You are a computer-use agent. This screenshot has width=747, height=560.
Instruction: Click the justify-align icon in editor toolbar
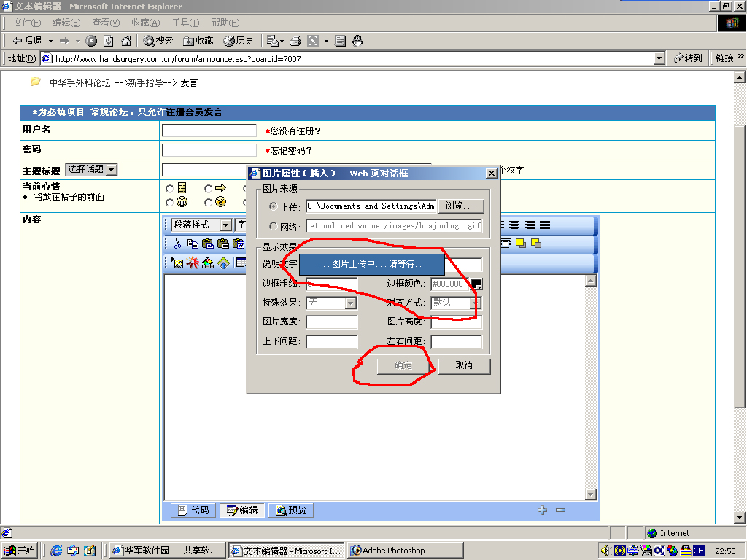pos(545,225)
